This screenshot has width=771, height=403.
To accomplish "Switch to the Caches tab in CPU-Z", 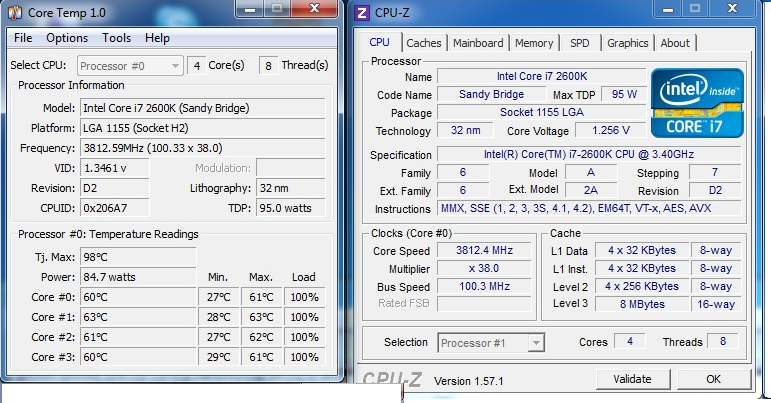I will (x=424, y=43).
